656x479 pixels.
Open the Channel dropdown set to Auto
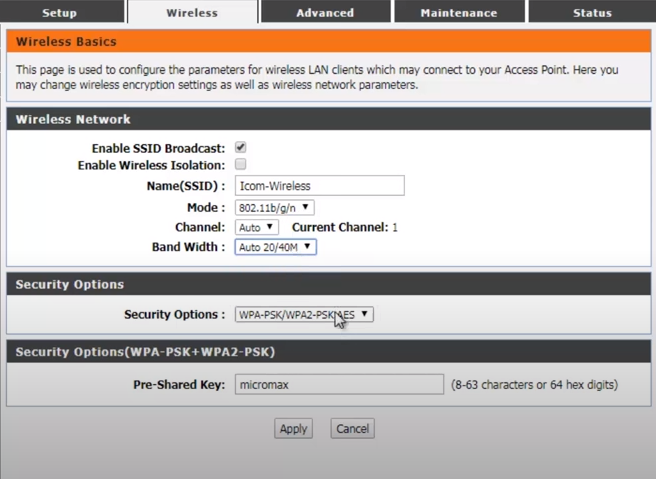click(x=256, y=228)
